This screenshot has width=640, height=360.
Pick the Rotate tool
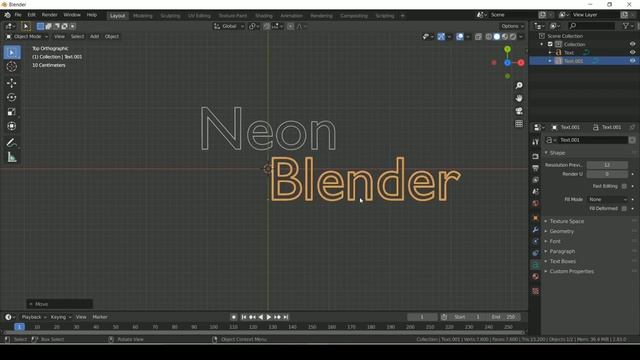coord(12,97)
